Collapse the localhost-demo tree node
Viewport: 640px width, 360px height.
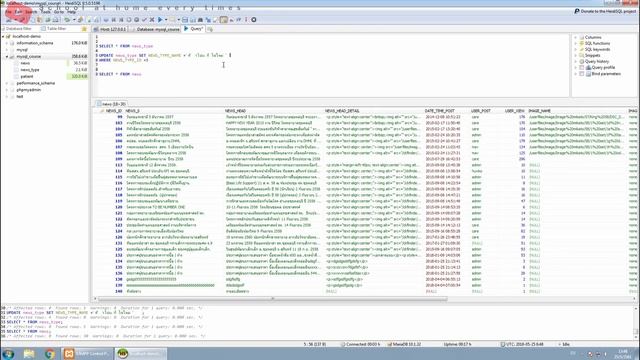coord(3,36)
